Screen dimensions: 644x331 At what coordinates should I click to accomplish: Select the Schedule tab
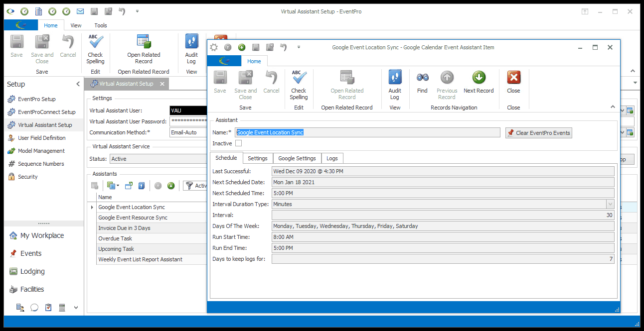pyautogui.click(x=226, y=158)
